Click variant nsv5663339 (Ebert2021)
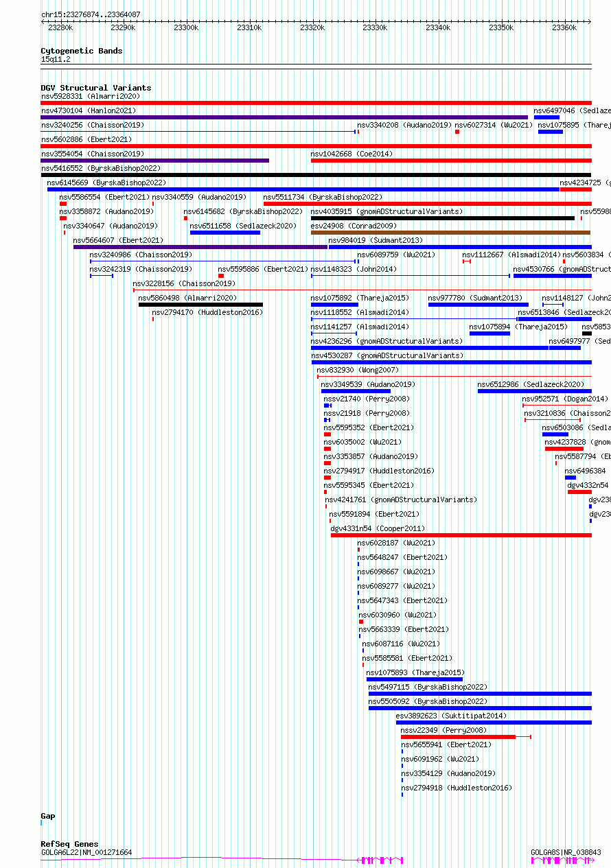 [x=404, y=629]
